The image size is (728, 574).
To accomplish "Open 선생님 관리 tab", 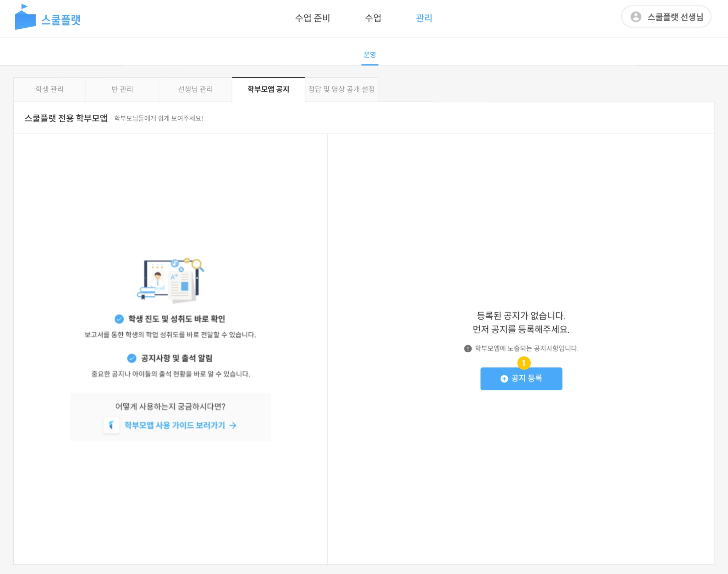I will pos(195,89).
